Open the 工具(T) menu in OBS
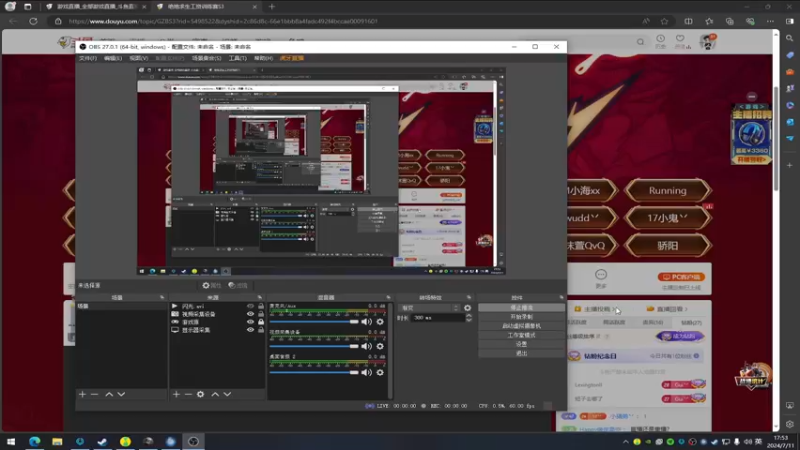800x450 pixels. (x=237, y=58)
